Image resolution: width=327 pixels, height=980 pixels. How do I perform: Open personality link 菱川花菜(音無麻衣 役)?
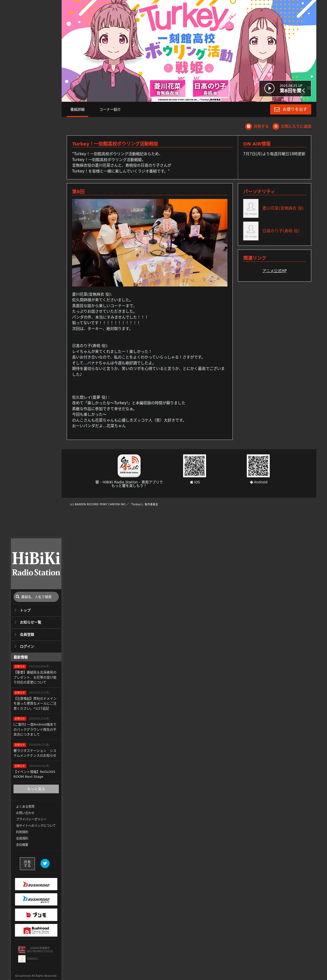(282, 208)
